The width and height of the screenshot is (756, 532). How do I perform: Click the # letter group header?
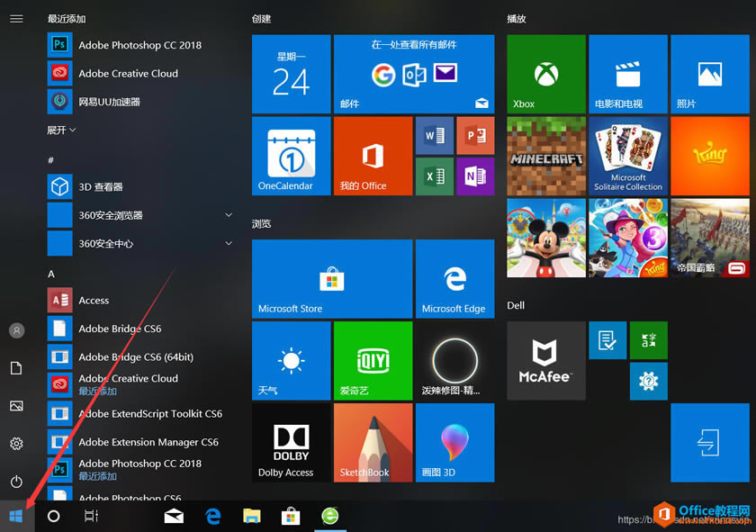[x=50, y=159]
